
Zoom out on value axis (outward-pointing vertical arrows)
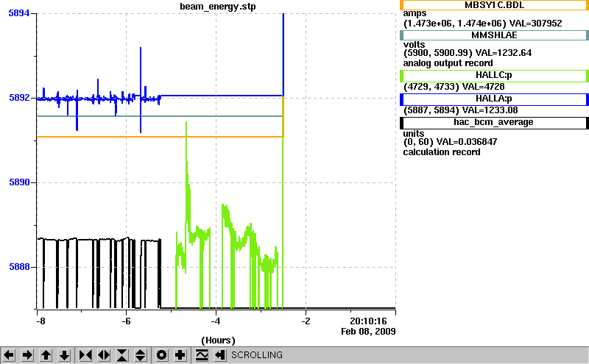[x=141, y=355]
